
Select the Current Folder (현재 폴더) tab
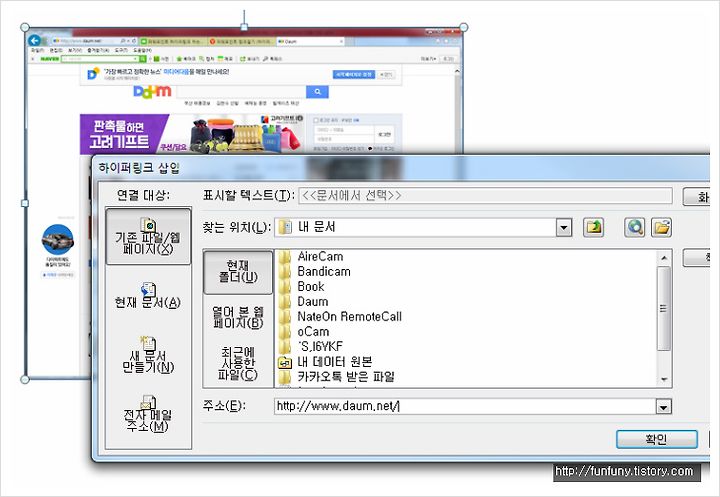click(238, 271)
